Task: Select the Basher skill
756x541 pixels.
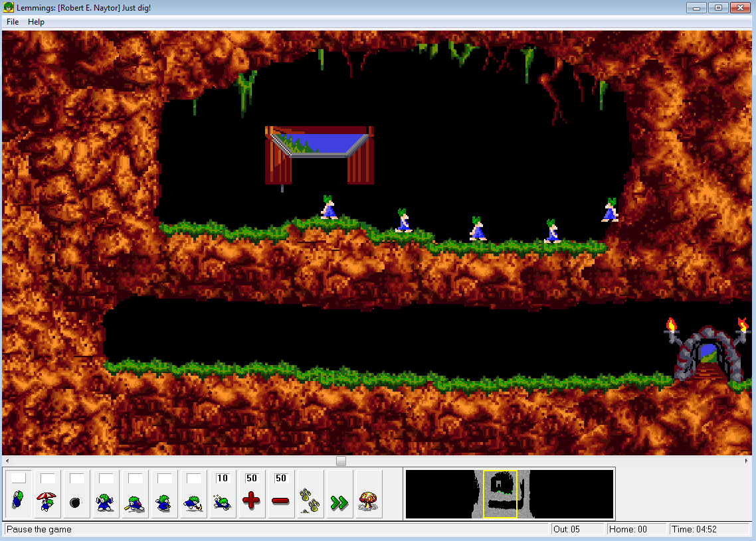Action: (164, 495)
